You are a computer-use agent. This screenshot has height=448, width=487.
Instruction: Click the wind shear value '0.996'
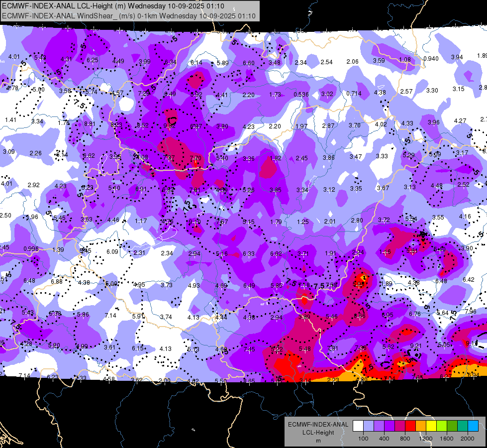31,249
